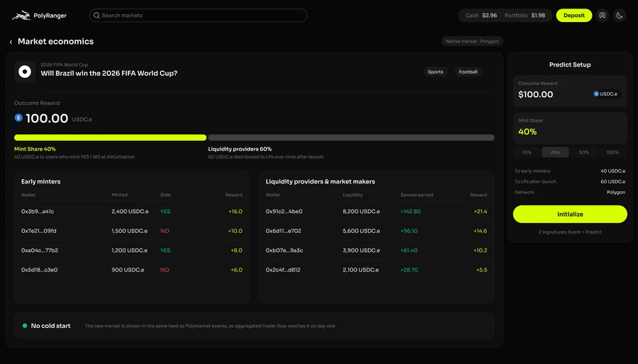Toggle dark mode moon icon
Image resolution: width=638 pixels, height=364 pixels.
click(620, 16)
